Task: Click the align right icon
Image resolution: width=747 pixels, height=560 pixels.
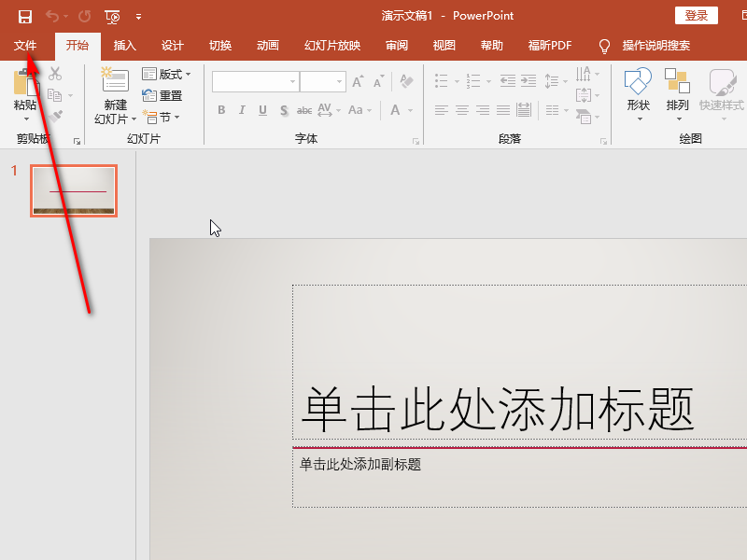Action: click(x=483, y=110)
